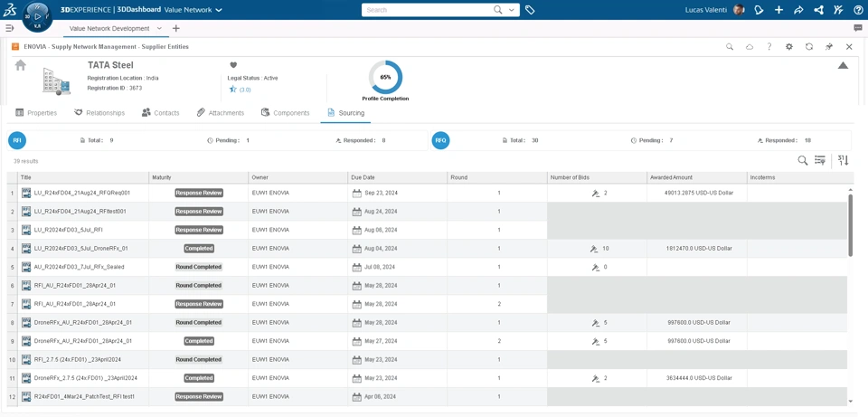The image size is (868, 417).
Task: Open AU_R2024xFD03_7Jul_RFx_Sealed row
Action: (80, 267)
